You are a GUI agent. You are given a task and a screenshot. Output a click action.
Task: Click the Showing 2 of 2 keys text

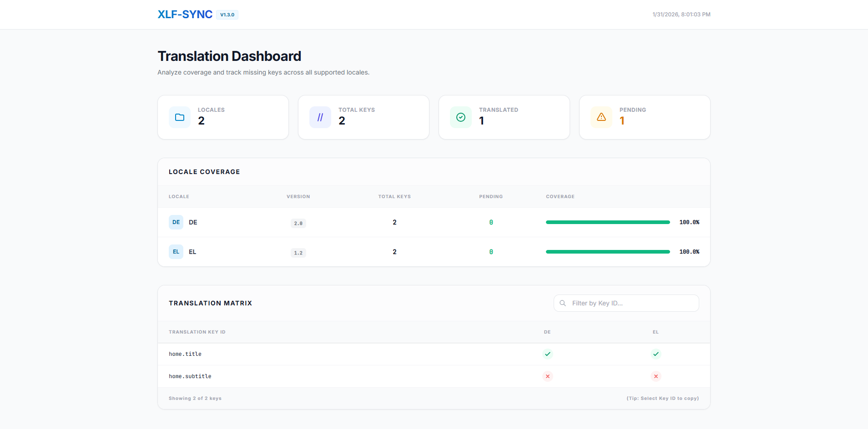click(x=195, y=398)
